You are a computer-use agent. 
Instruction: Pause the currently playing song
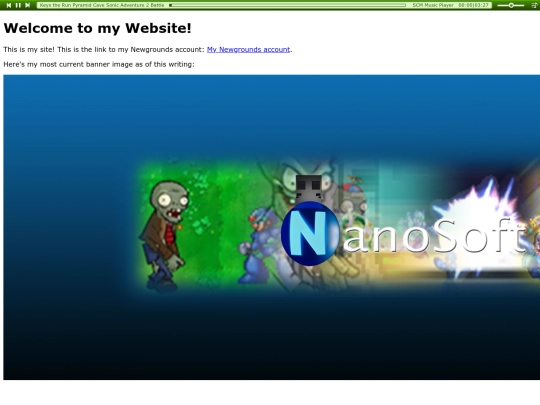(18, 5)
